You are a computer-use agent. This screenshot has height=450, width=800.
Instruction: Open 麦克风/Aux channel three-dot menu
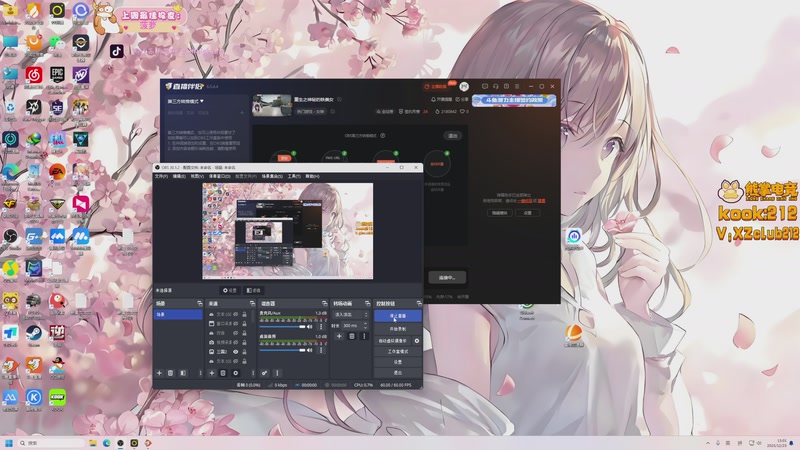click(x=321, y=327)
